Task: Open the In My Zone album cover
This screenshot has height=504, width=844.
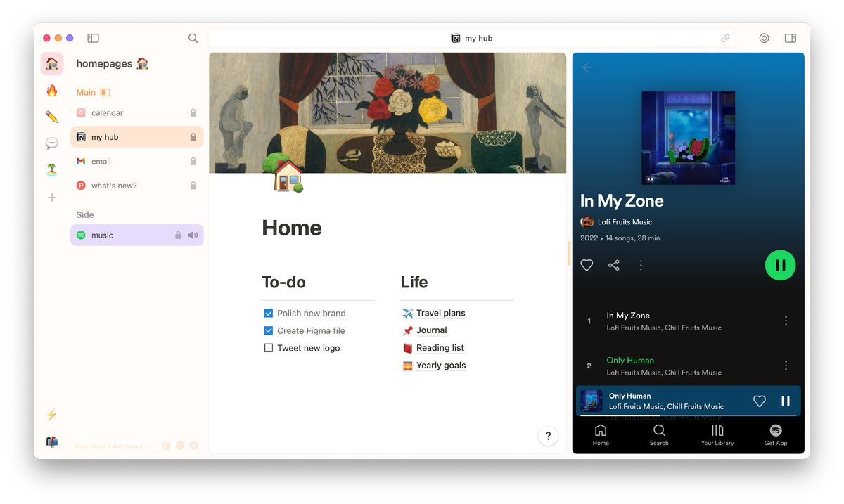Action: pos(689,138)
